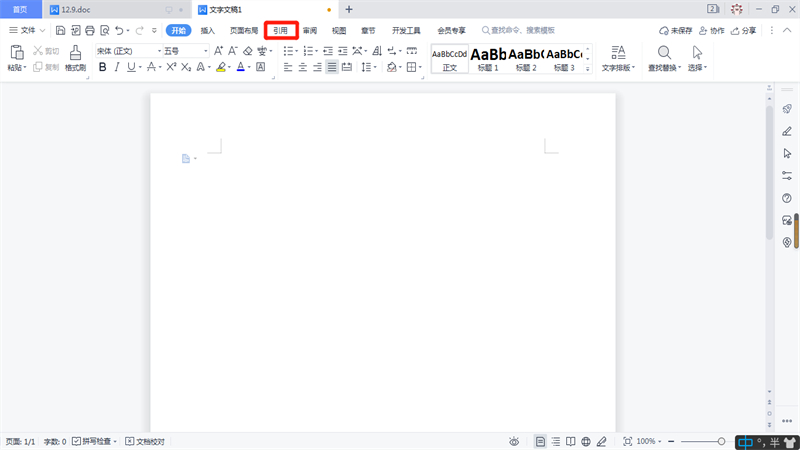
Task: Open 查找替换 dropdown arrow
Action: click(x=680, y=67)
